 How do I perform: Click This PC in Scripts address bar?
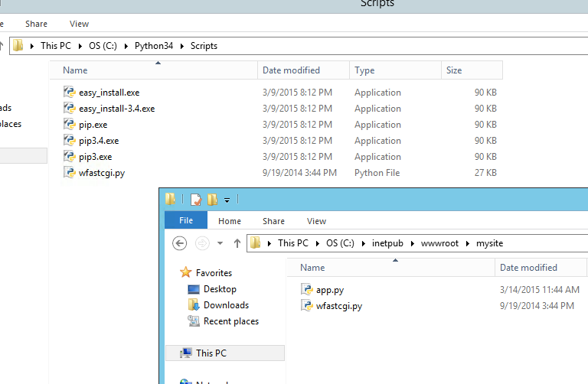pos(56,46)
